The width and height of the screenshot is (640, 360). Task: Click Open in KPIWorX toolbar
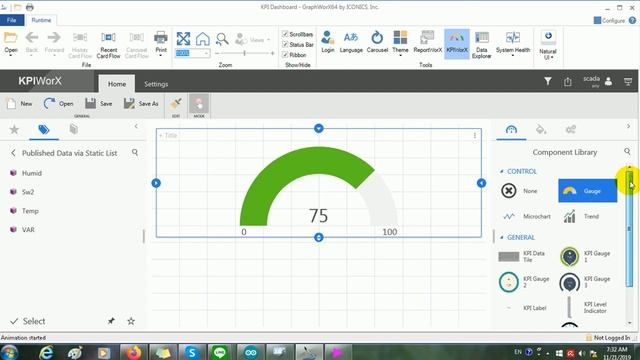58,104
